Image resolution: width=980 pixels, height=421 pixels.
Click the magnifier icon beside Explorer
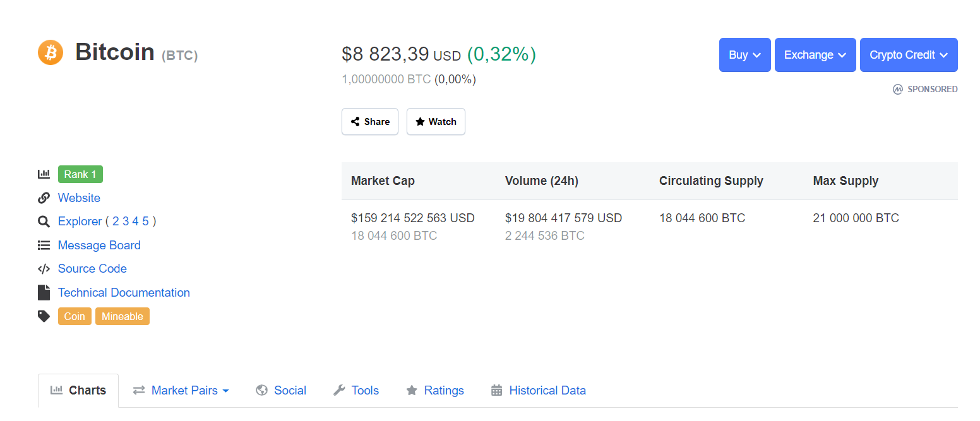[44, 222]
